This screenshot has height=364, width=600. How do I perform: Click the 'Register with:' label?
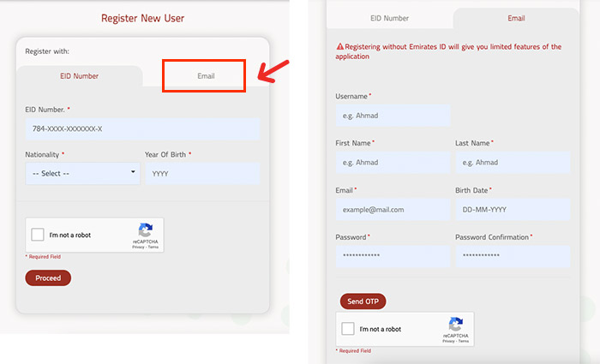pos(47,51)
